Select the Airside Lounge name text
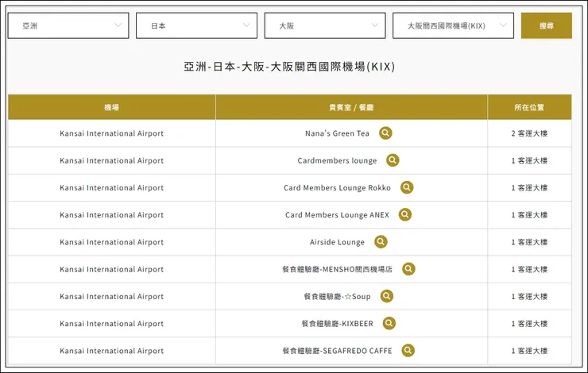This screenshot has width=588, height=373. [x=337, y=242]
